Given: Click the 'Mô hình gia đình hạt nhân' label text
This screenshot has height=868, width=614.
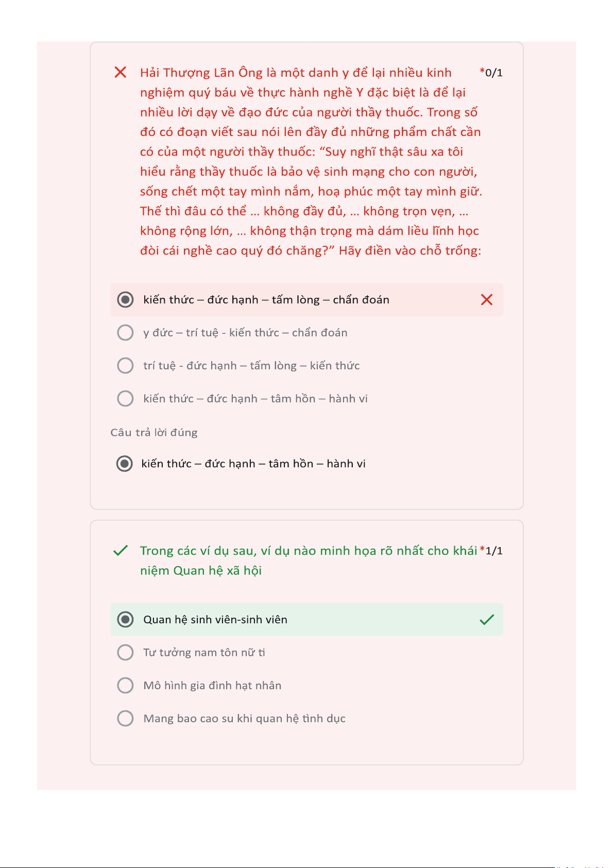Looking at the screenshot, I should coord(212,686).
